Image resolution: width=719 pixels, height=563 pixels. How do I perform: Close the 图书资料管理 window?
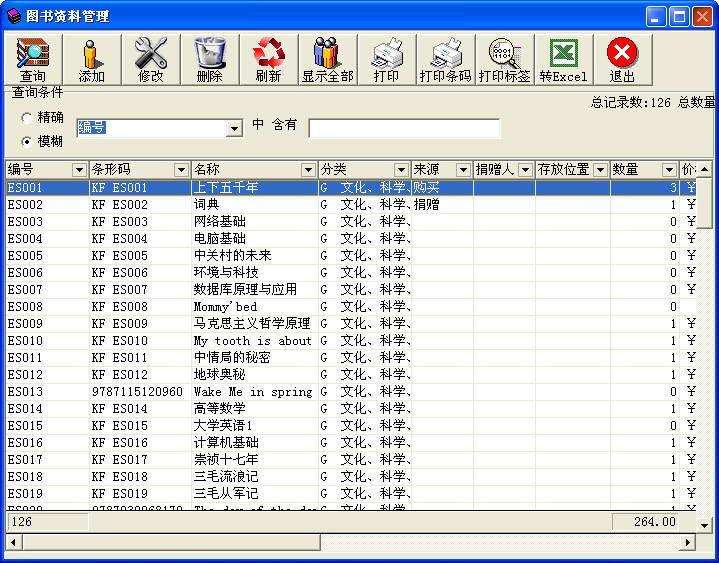[x=702, y=17]
